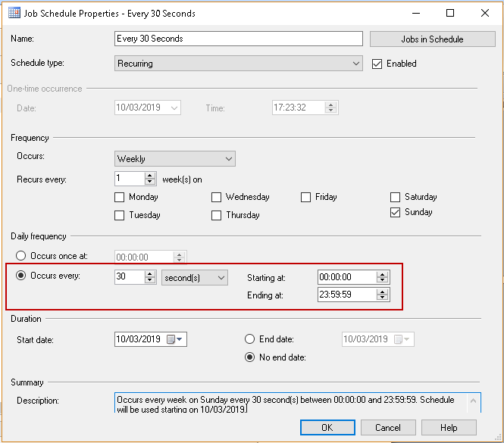Image resolution: width=504 pixels, height=443 pixels.
Task: Disable the Enabled checkbox
Action: [x=377, y=64]
